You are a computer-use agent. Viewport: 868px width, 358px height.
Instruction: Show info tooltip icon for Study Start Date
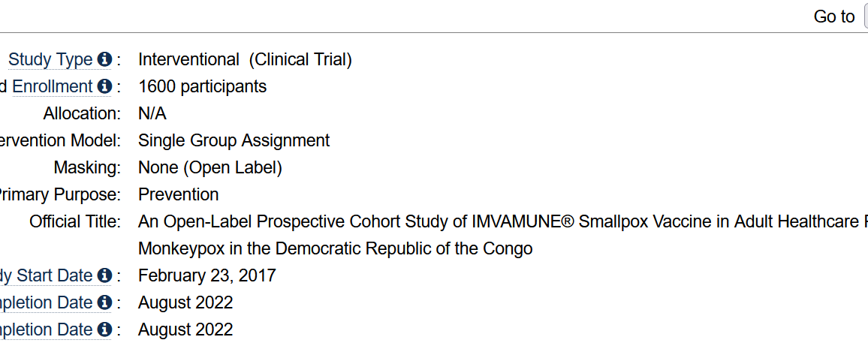tap(104, 275)
